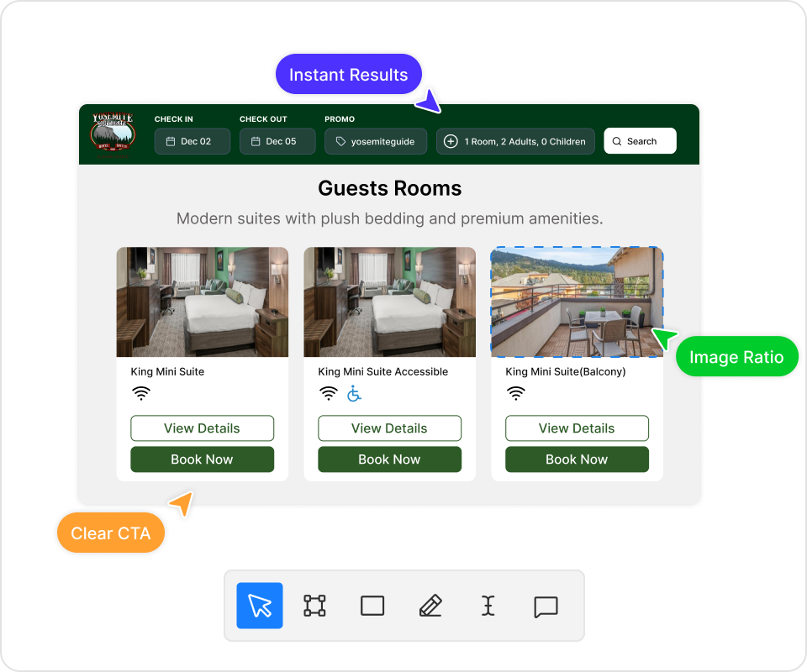Select the rectangle shape tool
The height and width of the screenshot is (672, 807).
click(372, 606)
